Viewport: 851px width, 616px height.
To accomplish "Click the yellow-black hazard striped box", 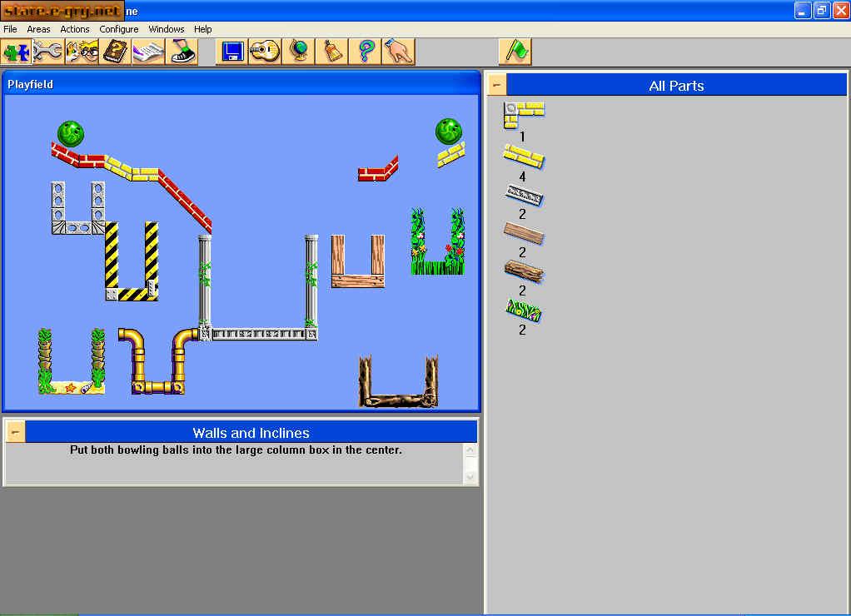I will pos(132,261).
